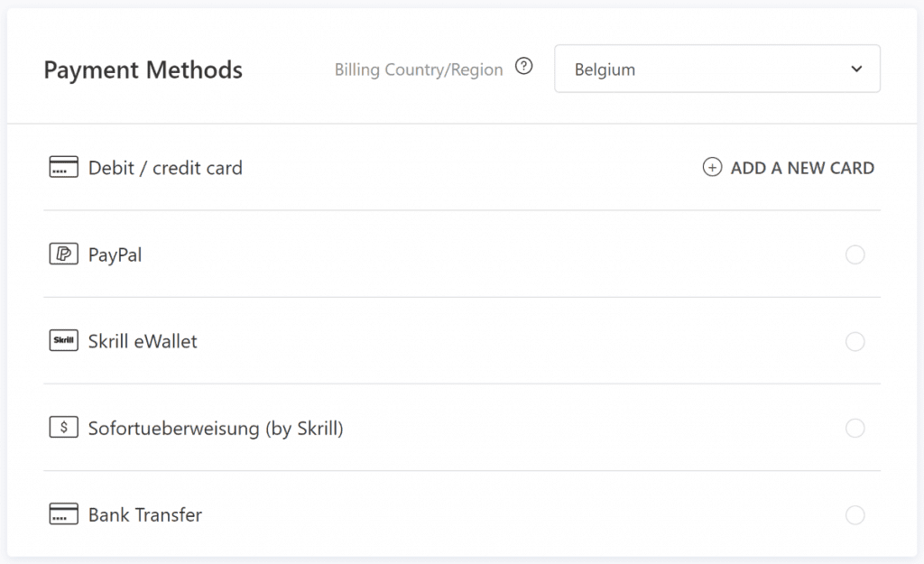Viewport: 924px width, 564px height.
Task: Click the PayPal logo icon
Action: pyautogui.click(x=63, y=255)
